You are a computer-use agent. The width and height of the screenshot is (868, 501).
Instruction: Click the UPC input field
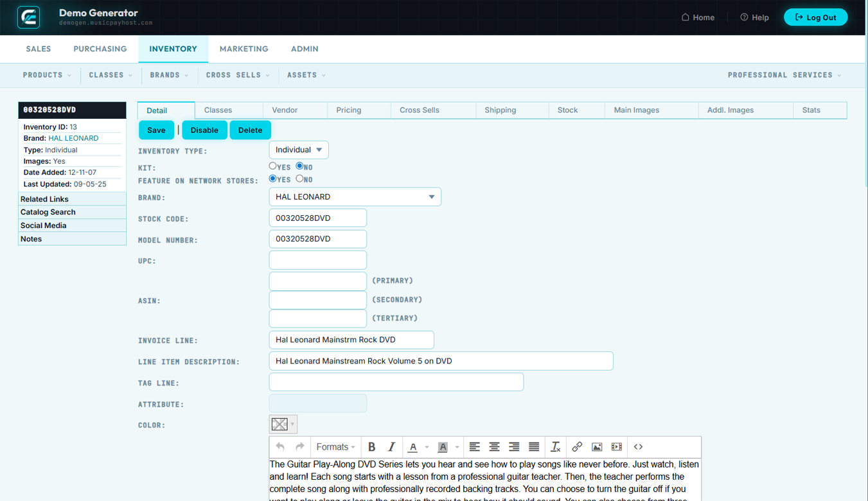(318, 260)
